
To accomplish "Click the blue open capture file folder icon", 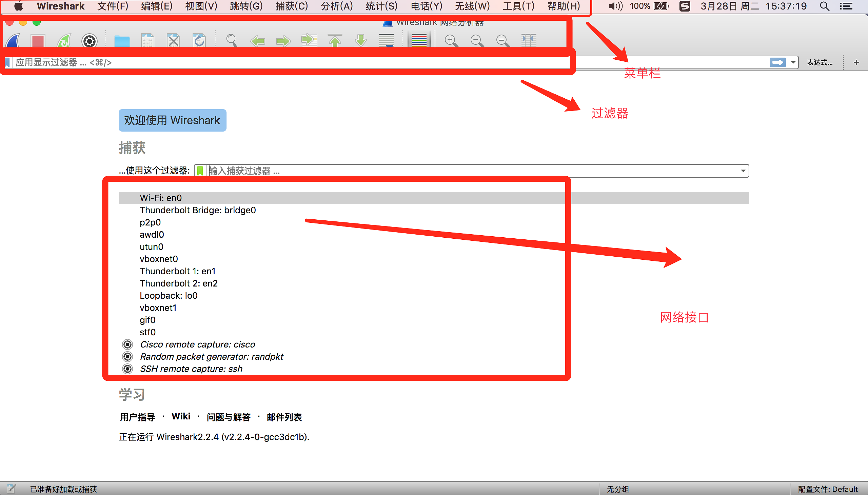I will pos(122,41).
